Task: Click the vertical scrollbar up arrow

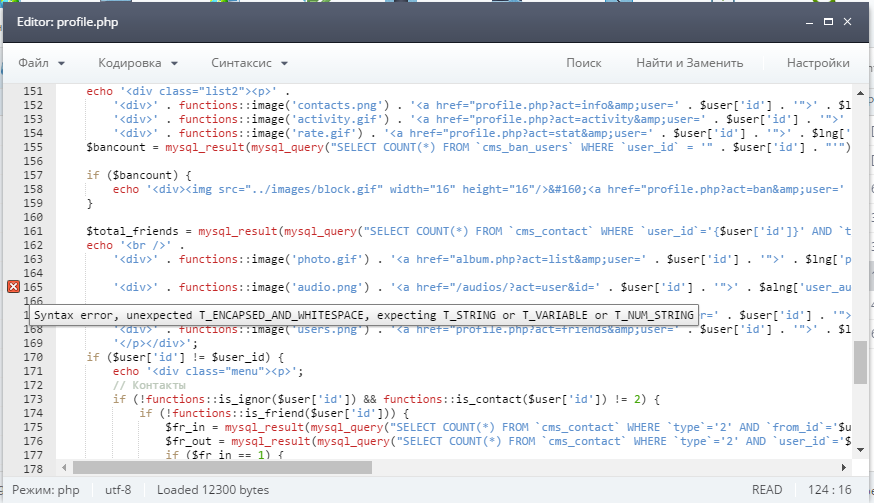Action: coord(860,93)
